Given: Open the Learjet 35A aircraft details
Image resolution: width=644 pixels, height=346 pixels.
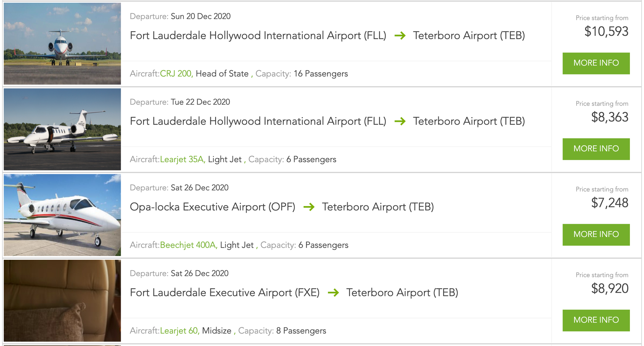Looking at the screenshot, I should click(182, 159).
